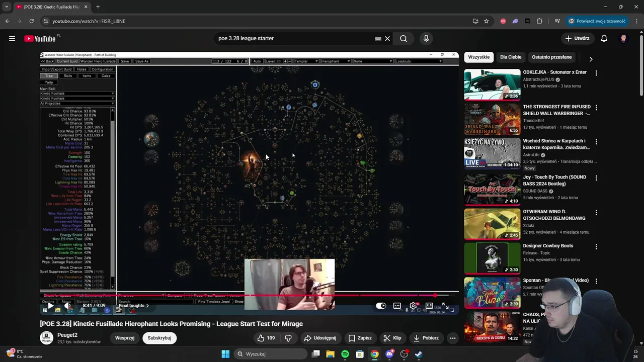The width and height of the screenshot is (644, 362).
Task: Click into the YouTube search input field
Action: pos(294,38)
